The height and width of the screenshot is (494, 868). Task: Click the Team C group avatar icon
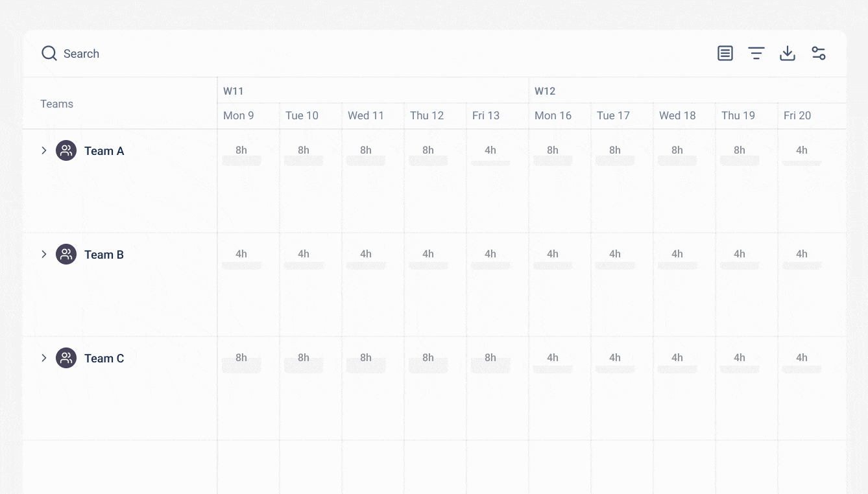(66, 358)
